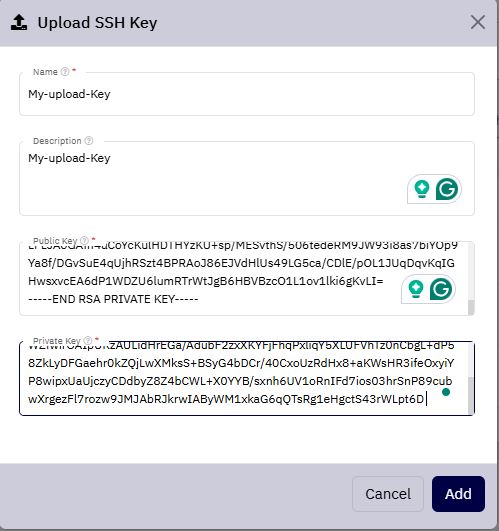The image size is (499, 531).
Task: Click the Private Key field scrollbar thumb
Action: click(471, 395)
